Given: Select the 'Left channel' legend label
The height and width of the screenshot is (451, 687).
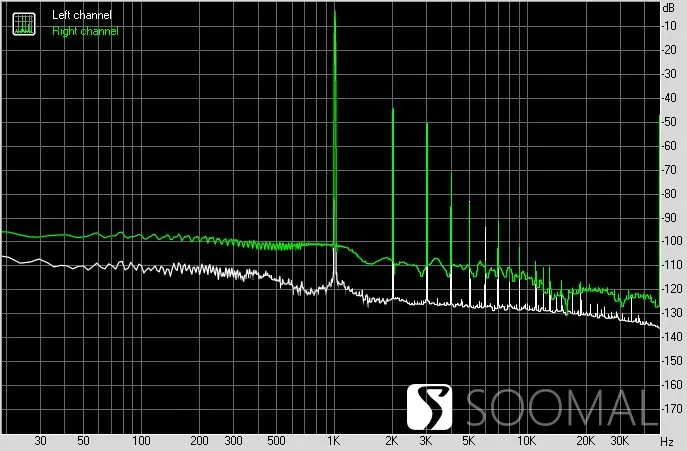Looking at the screenshot, I should [81, 15].
